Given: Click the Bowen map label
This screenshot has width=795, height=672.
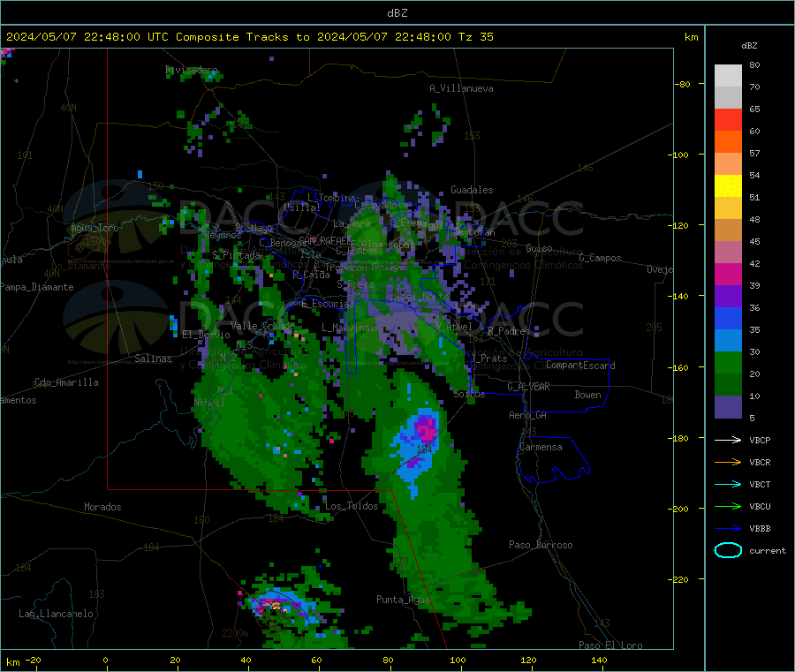Looking at the screenshot, I should point(588,395).
